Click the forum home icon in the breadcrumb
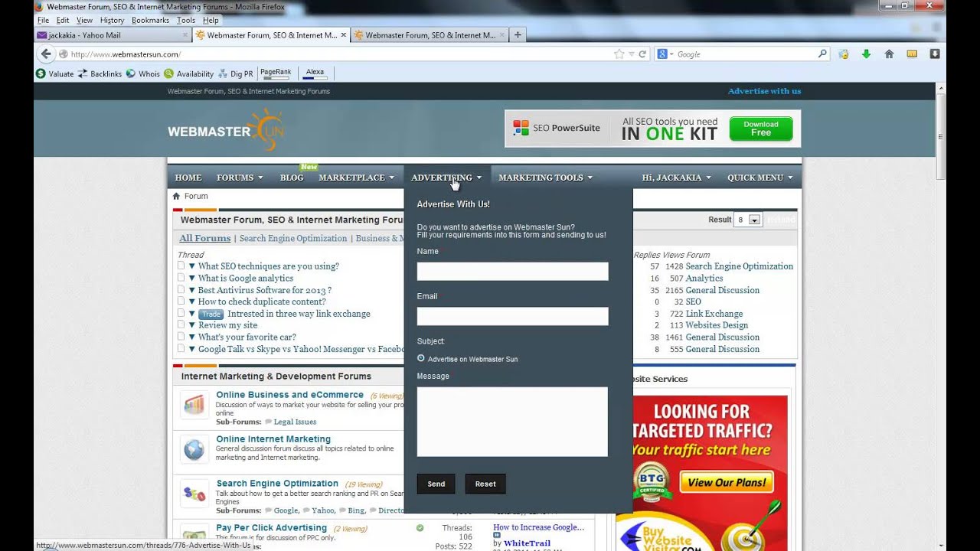The height and width of the screenshot is (551, 980). click(x=176, y=196)
